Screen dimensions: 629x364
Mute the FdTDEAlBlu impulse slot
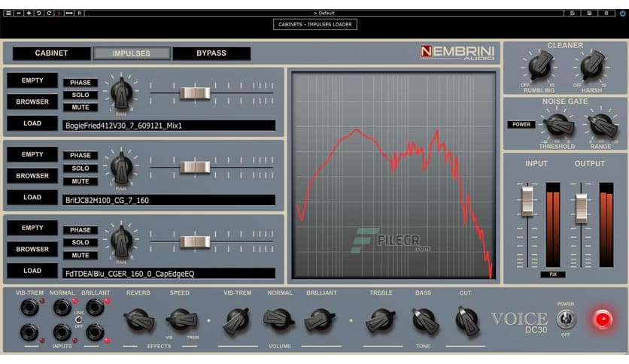point(81,256)
